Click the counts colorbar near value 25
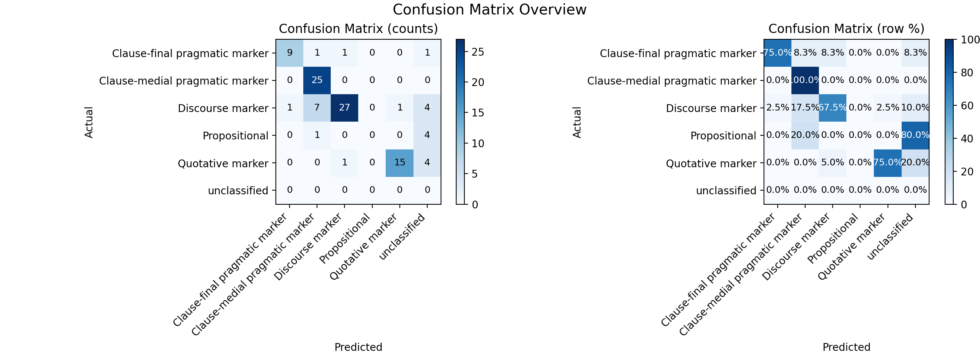980x356 pixels. tap(460, 52)
